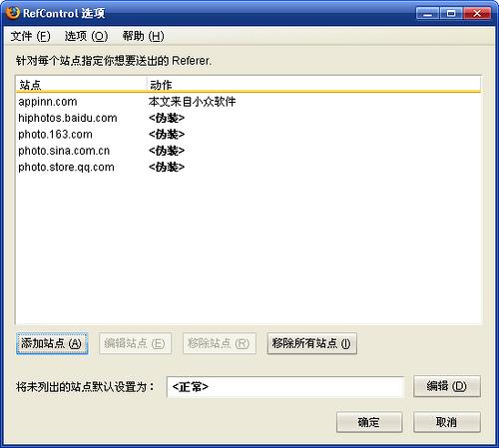This screenshot has height=448, width=499.
Task: Sort list by 站点 column header
Action: (x=81, y=85)
